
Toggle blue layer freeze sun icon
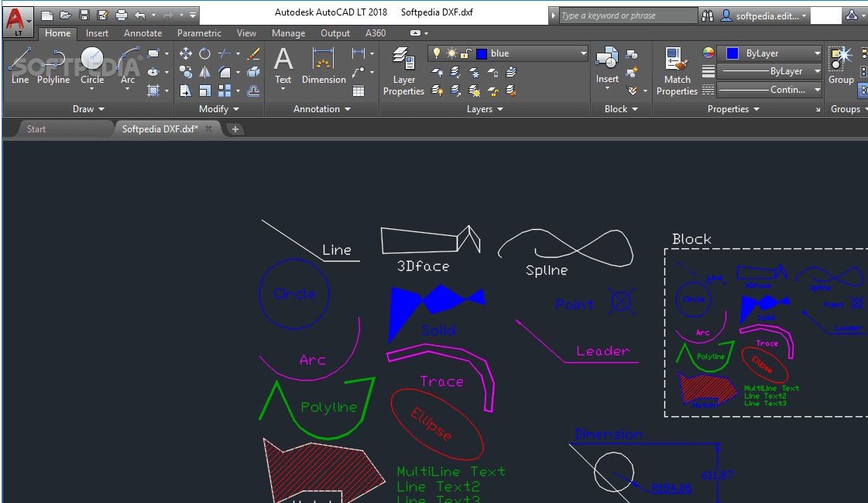pos(451,53)
